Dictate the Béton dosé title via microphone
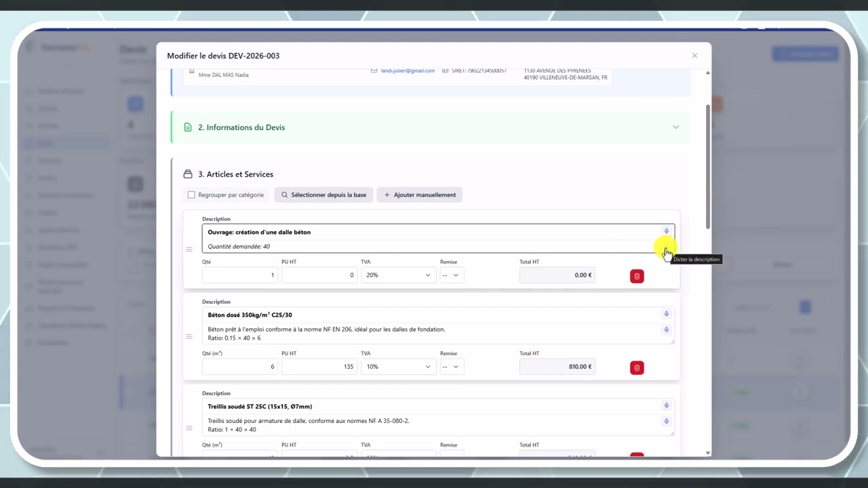 pyautogui.click(x=667, y=314)
